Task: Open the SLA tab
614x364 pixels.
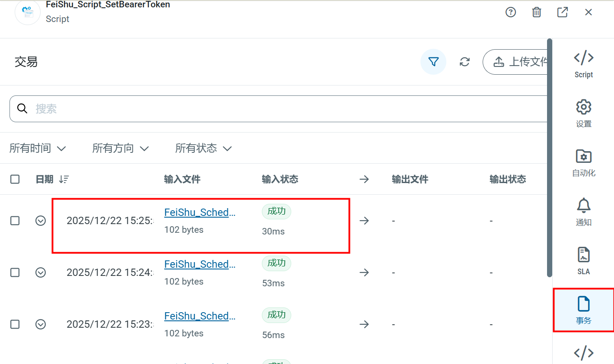Action: click(584, 261)
